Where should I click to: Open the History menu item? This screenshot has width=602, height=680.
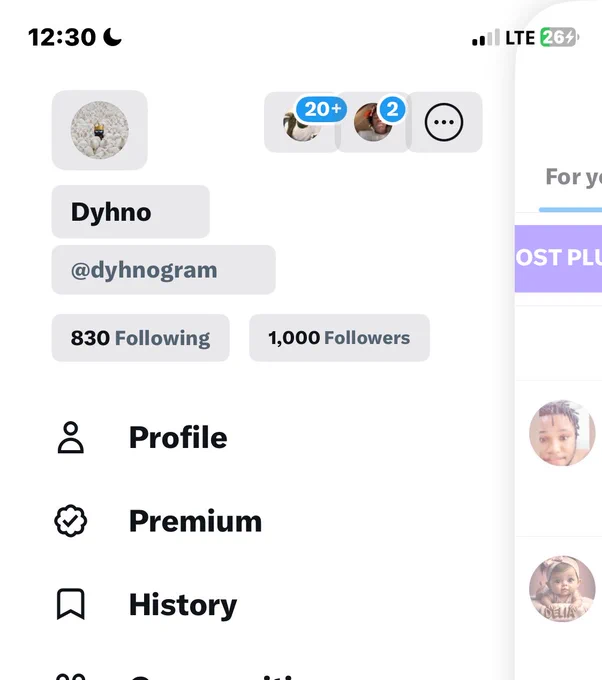(x=183, y=605)
